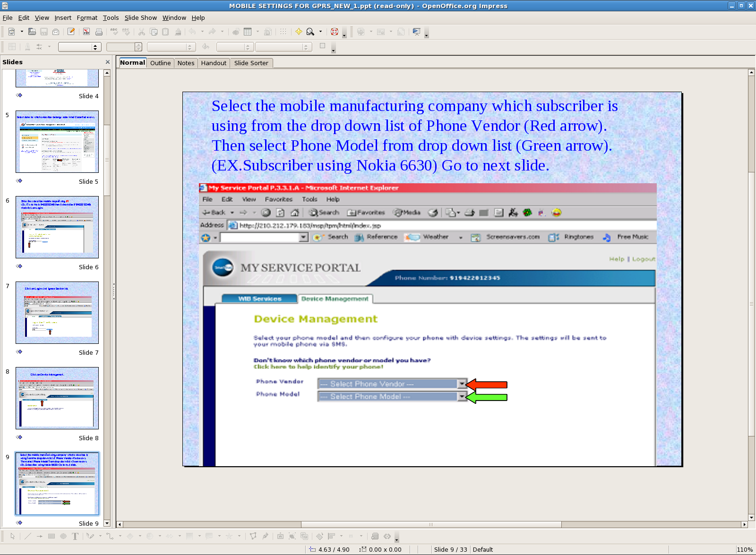Image resolution: width=756 pixels, height=555 pixels.
Task: Activate the Text tool
Action: click(75, 536)
